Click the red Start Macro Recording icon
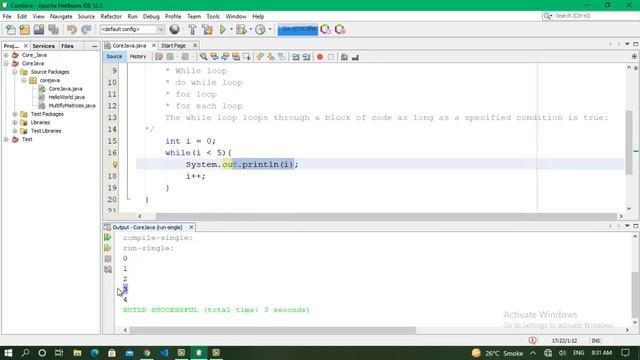Screen dimensions: 640x360 point(320,57)
